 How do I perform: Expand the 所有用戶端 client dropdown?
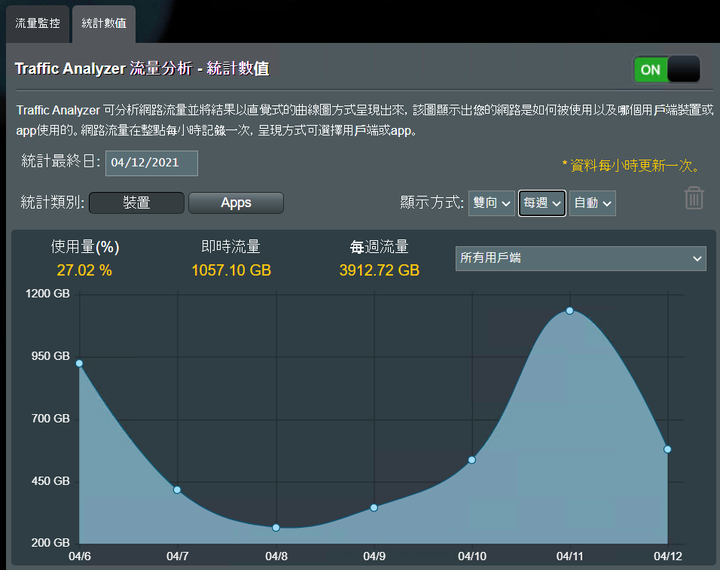tap(580, 258)
